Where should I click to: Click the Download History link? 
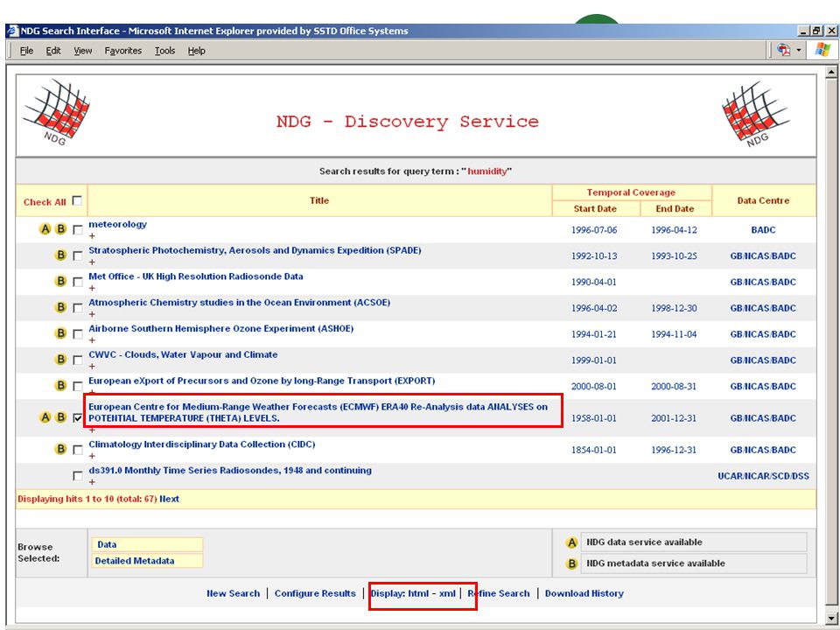[584, 593]
